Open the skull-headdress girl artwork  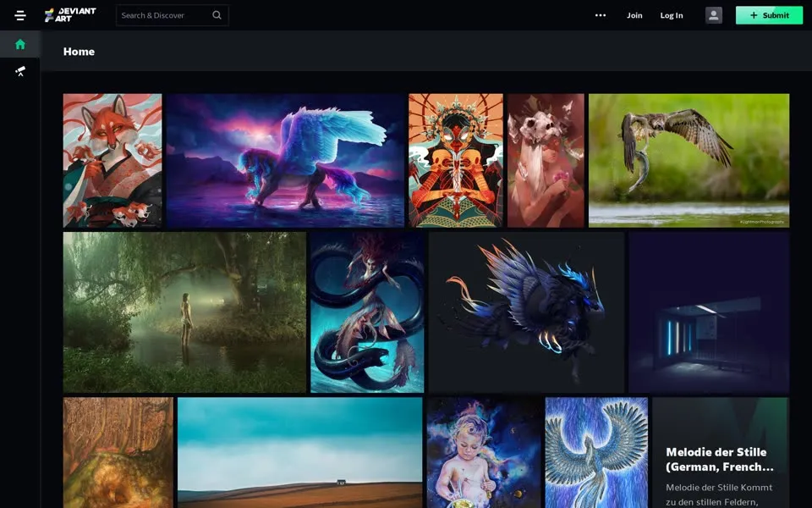(546, 160)
